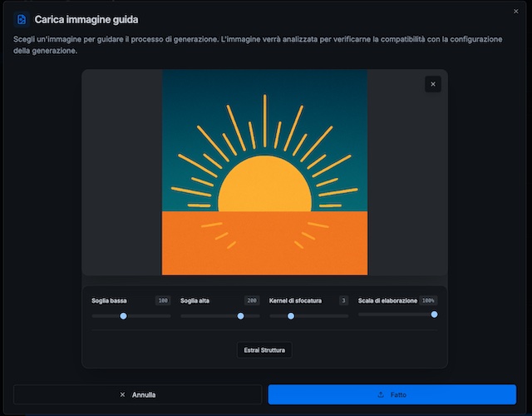Select the Scala di elaborazione 100% value
Image resolution: width=532 pixels, height=416 pixels.
[428, 300]
